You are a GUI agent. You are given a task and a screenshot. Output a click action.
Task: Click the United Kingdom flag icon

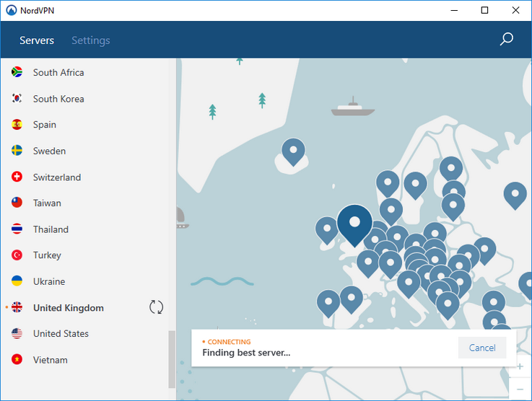17,307
